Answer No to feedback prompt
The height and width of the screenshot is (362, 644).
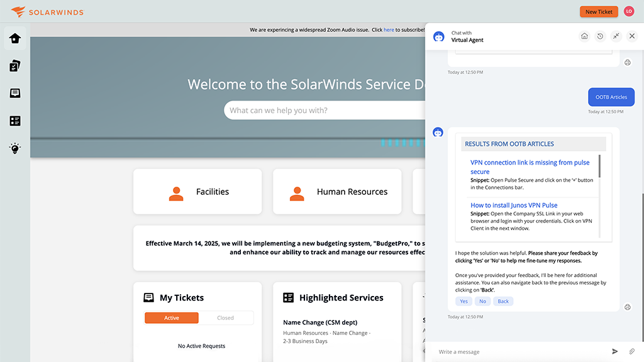(x=482, y=301)
